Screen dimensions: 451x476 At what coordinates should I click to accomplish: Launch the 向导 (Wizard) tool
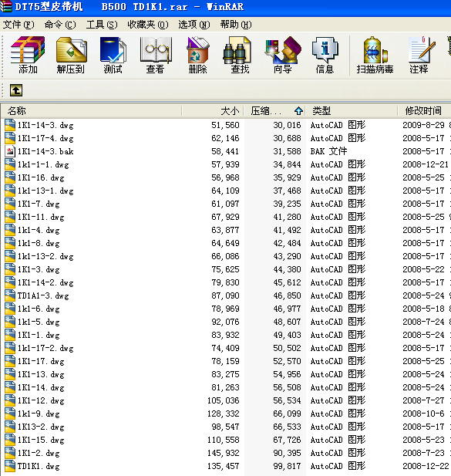tap(283, 55)
